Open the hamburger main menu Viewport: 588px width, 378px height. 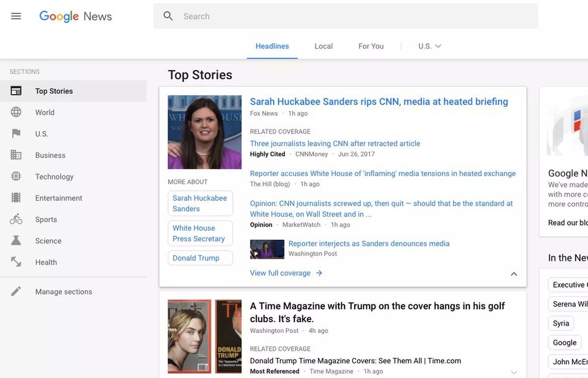16,16
